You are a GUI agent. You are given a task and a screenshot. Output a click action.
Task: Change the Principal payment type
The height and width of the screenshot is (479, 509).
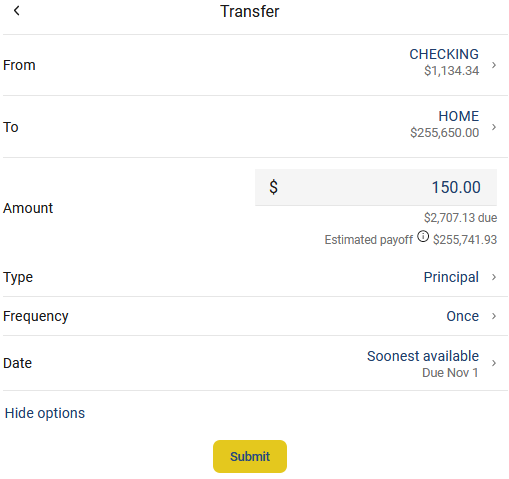451,277
